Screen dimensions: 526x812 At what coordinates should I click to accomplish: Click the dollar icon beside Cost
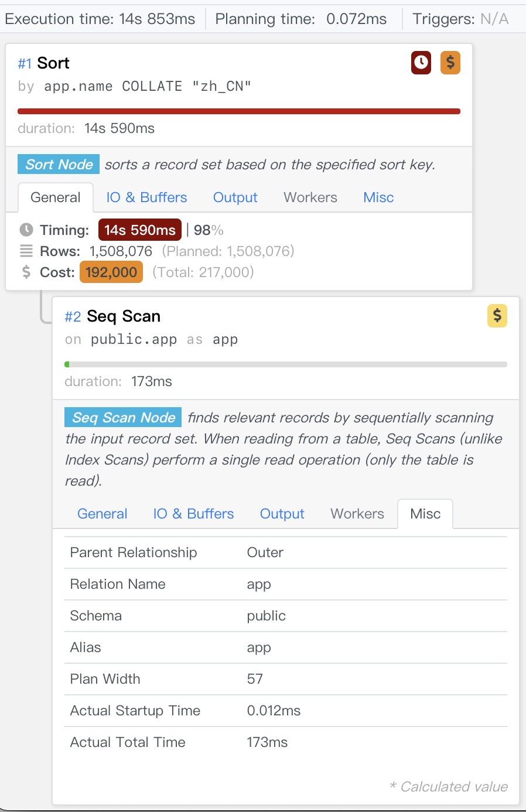(26, 272)
